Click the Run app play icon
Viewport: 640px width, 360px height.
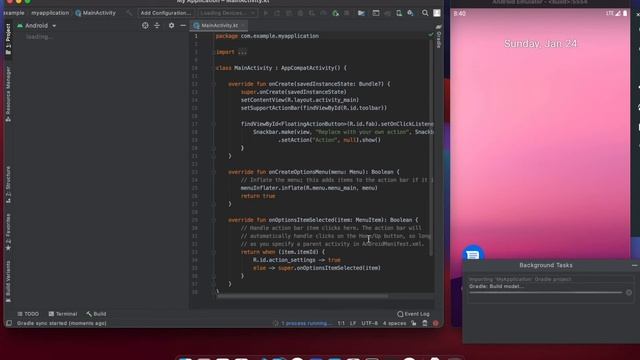click(x=266, y=13)
